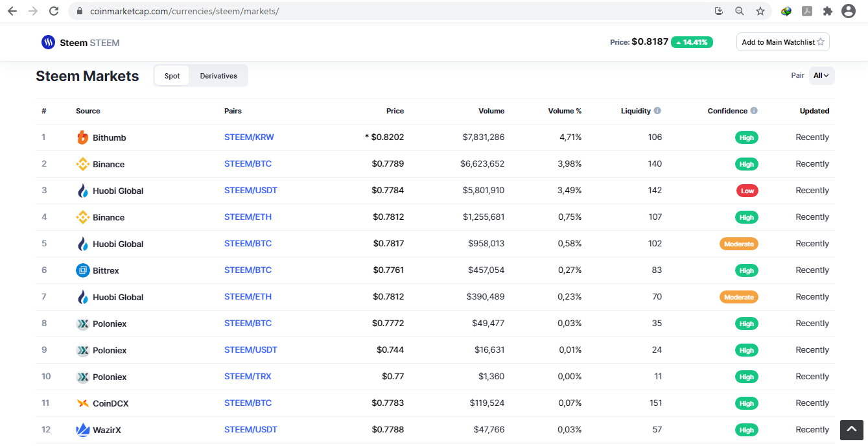Click the browser forward arrow
Screen dimensions: 868x448
coord(33,11)
